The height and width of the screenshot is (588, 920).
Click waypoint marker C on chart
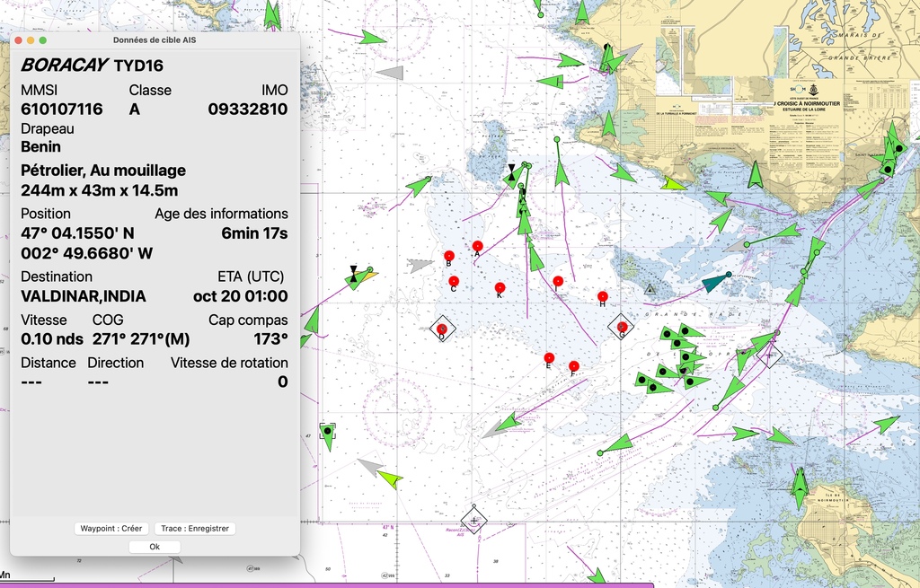click(x=454, y=281)
